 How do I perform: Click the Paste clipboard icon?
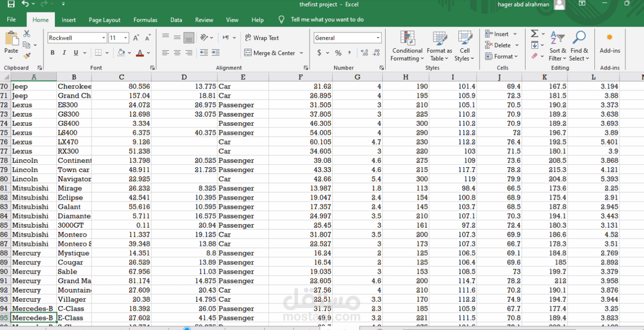[x=11, y=39]
